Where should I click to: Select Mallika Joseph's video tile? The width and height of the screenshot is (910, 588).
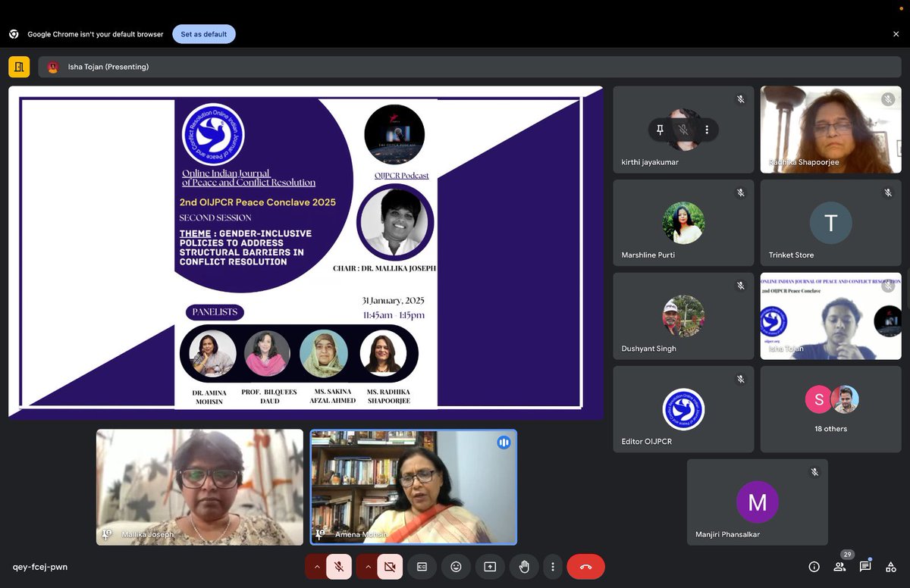pyautogui.click(x=199, y=487)
